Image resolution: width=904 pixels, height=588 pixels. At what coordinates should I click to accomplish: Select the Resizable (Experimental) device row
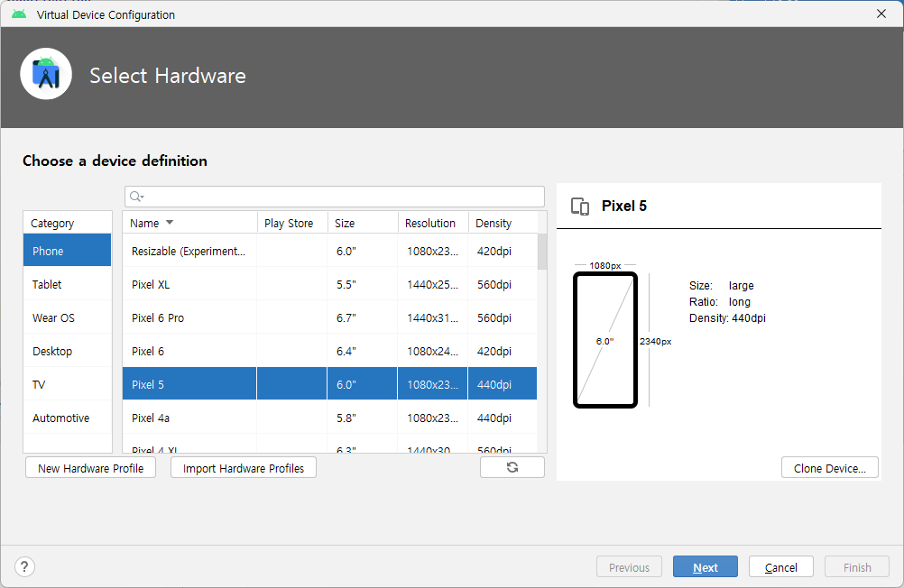click(x=330, y=251)
